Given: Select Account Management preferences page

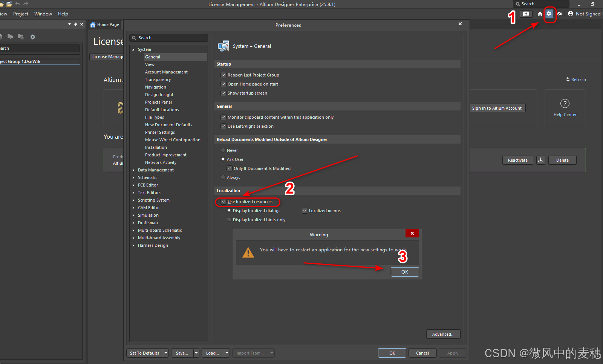Looking at the screenshot, I should (166, 72).
